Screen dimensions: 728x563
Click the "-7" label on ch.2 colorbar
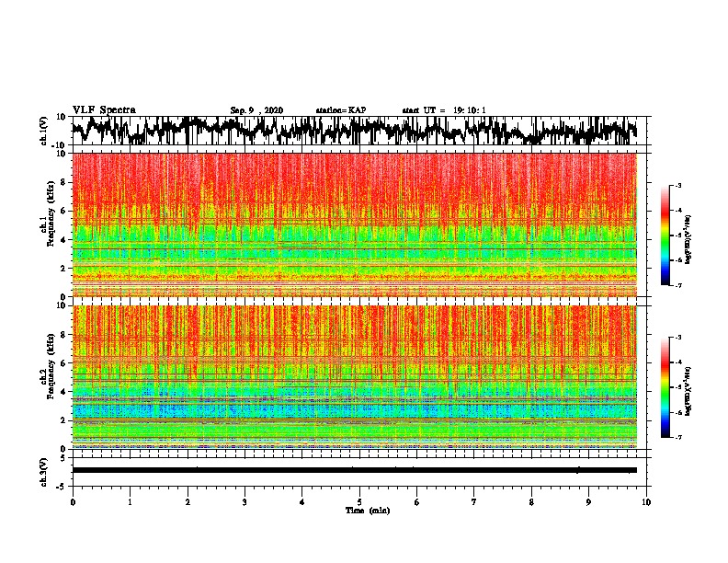click(x=677, y=438)
